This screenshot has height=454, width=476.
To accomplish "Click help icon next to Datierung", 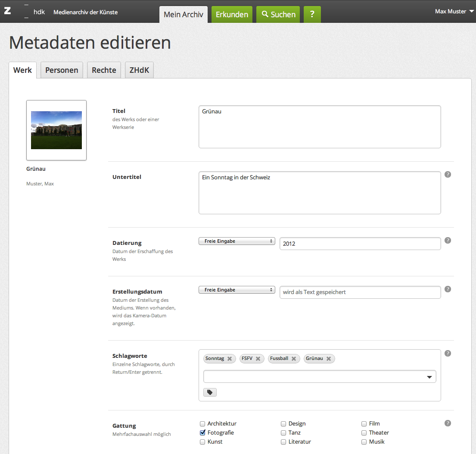I will pos(448,241).
